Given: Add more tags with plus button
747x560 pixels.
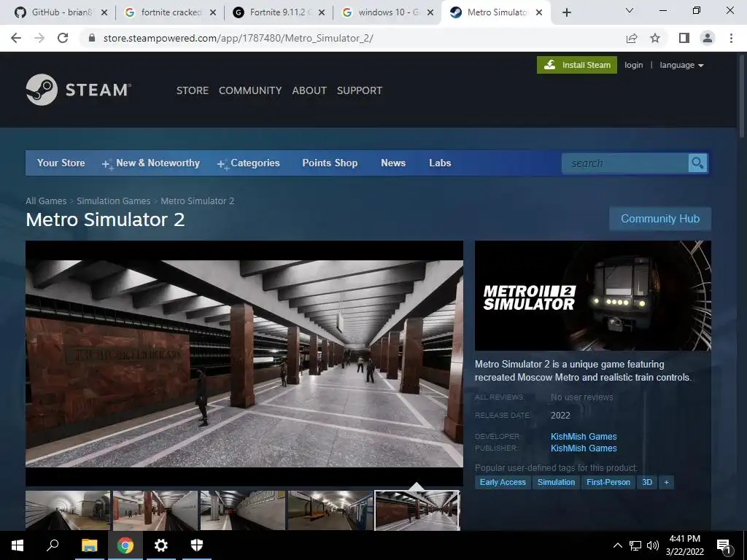Looking at the screenshot, I should [666, 483].
